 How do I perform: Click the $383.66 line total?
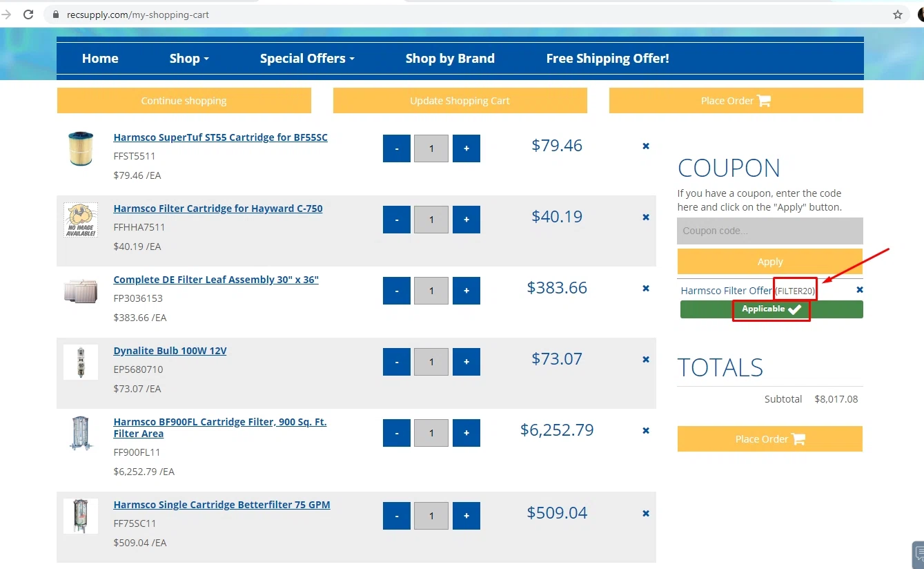[x=557, y=288]
